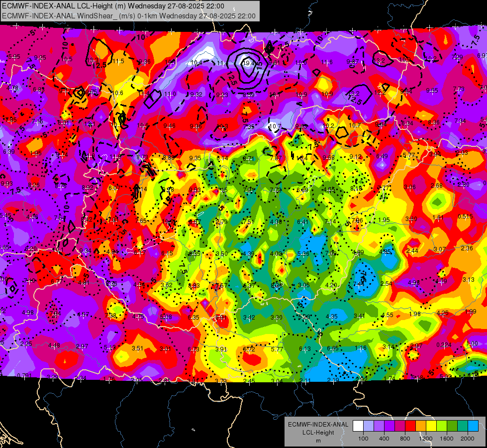Click the 2.44 value on the map
The image size is (487, 448).
[x=412, y=250]
